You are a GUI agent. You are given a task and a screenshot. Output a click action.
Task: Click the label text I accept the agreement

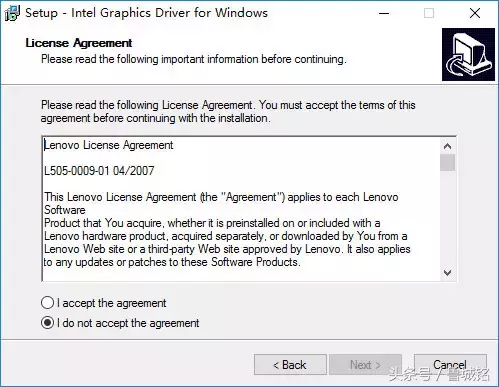(111, 303)
